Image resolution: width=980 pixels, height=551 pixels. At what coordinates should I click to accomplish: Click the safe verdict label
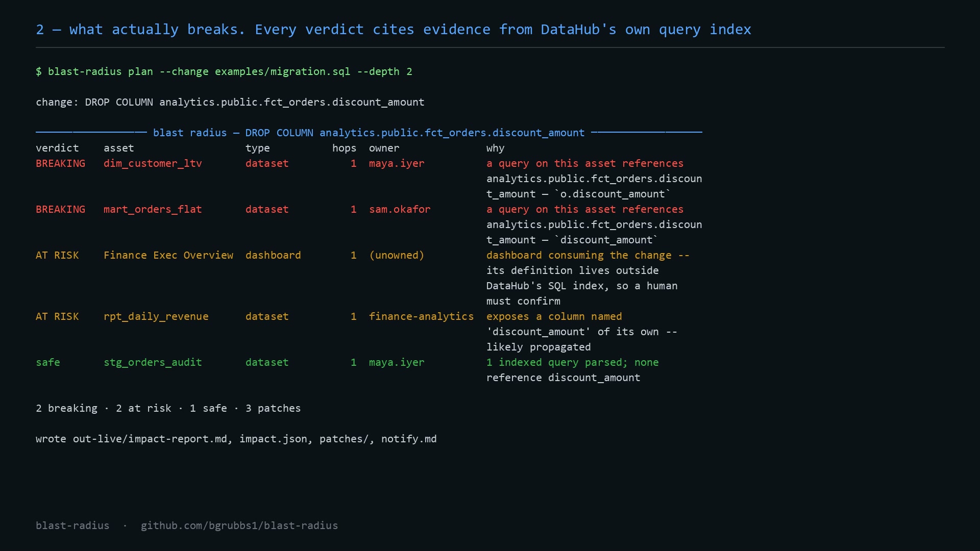48,362
